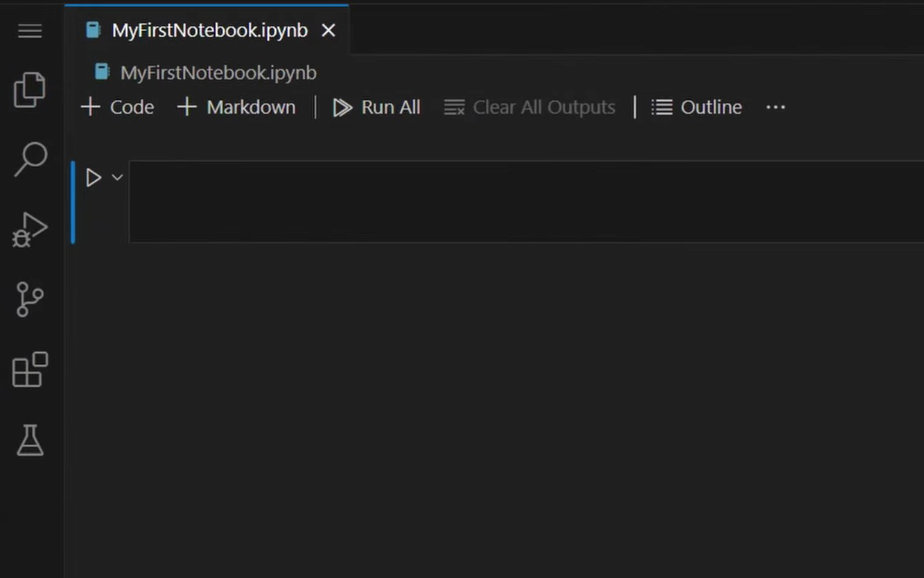Viewport: 924px width, 578px height.
Task: Open the hamburger menu
Action: (29, 30)
